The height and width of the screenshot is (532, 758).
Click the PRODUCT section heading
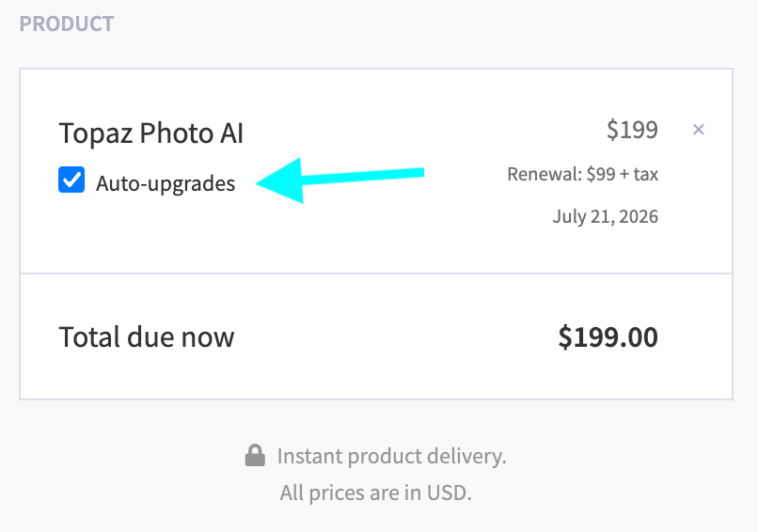[x=67, y=23]
